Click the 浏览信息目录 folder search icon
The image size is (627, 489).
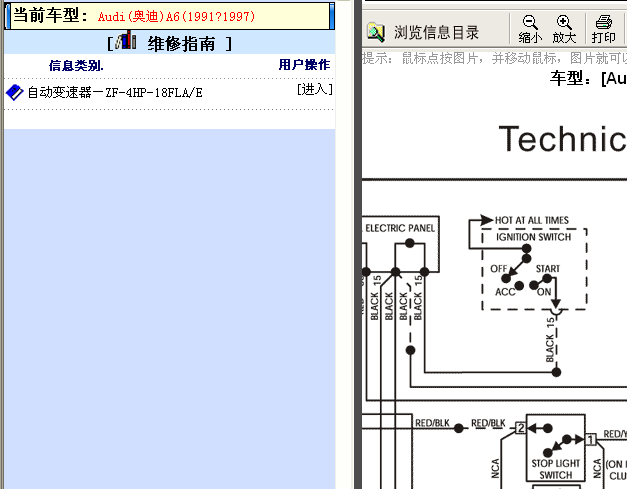tap(376, 32)
